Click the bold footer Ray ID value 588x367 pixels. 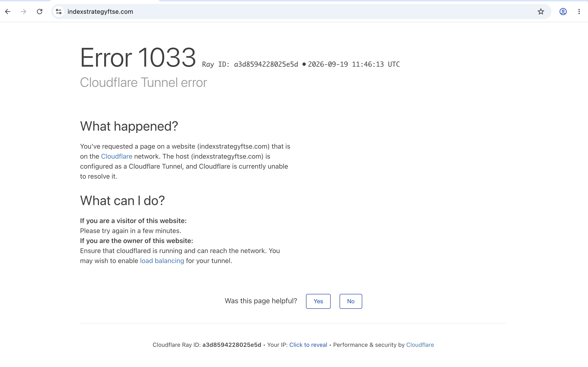[232, 345]
